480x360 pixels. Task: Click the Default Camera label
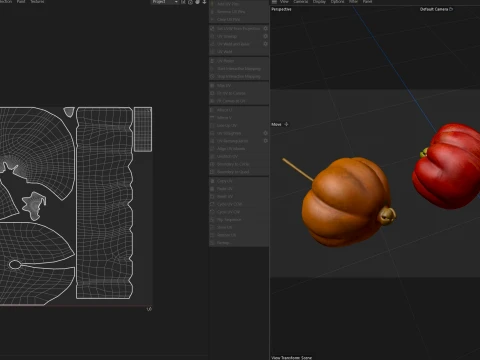[436, 9]
